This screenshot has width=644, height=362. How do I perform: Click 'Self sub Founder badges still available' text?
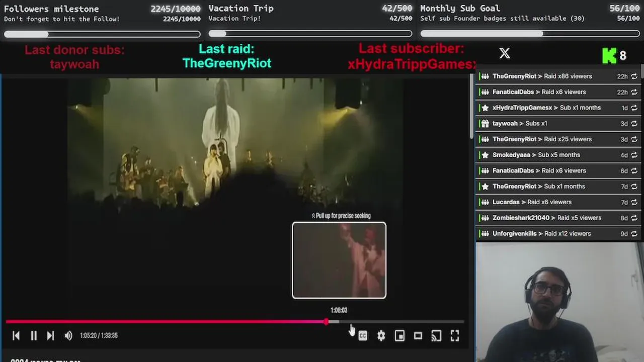[503, 18]
